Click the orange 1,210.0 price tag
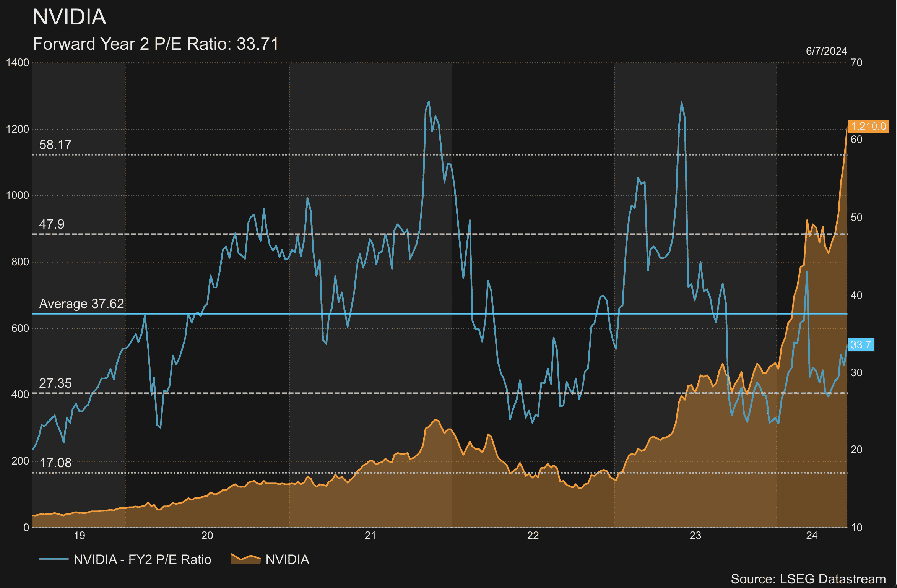Image resolution: width=897 pixels, height=588 pixels. point(868,127)
